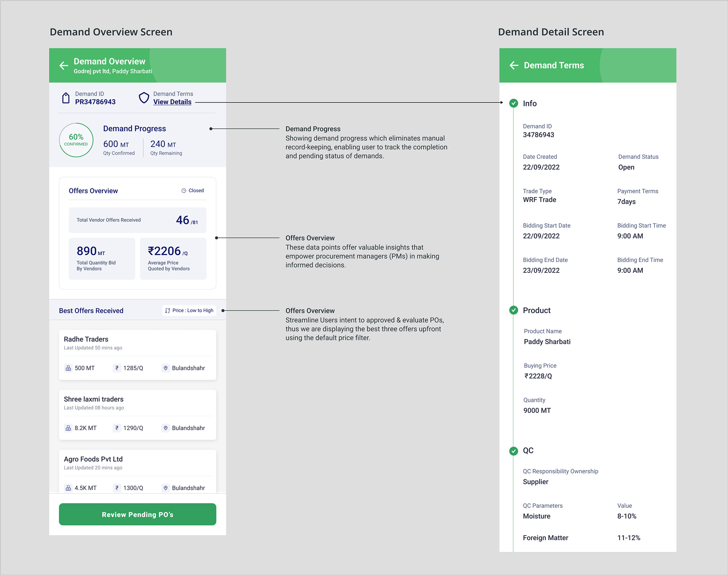
Task: Click the rupee icon on Shree laxmi traders card
Action: pyautogui.click(x=117, y=428)
